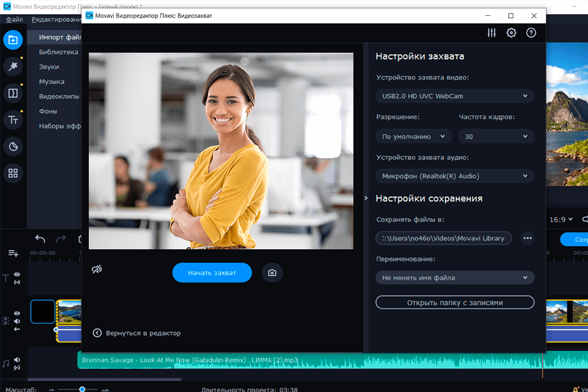Select Звуки in the import list

(x=49, y=67)
